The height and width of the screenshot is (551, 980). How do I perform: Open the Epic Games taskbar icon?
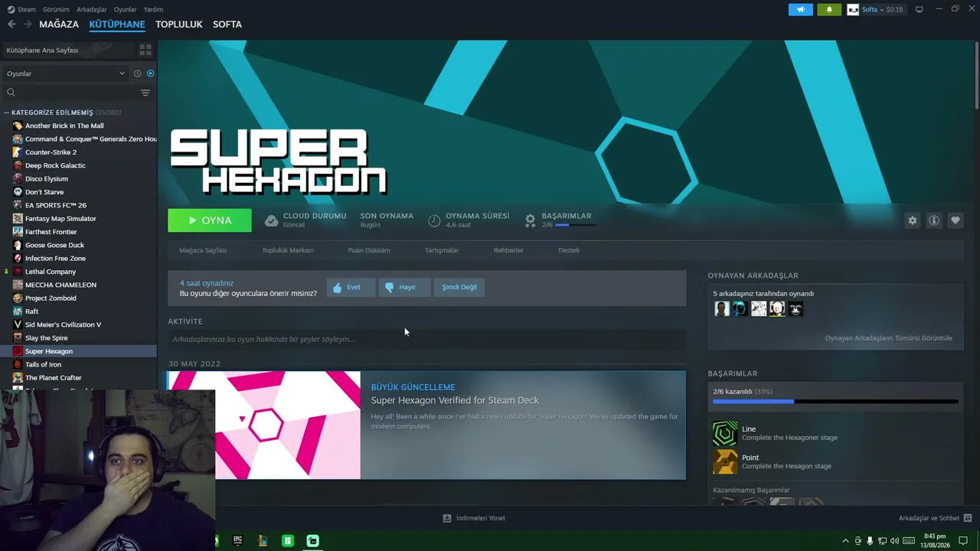(237, 540)
